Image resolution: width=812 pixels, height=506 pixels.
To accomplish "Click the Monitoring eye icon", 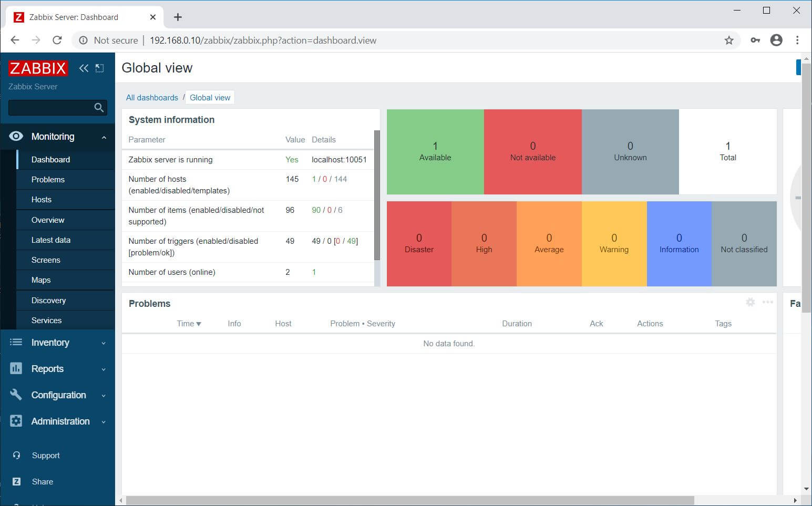I will click(16, 137).
